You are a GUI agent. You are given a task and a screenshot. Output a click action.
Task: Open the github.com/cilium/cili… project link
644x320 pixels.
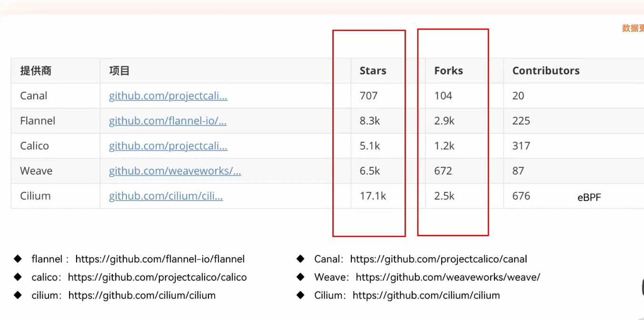[x=166, y=196]
